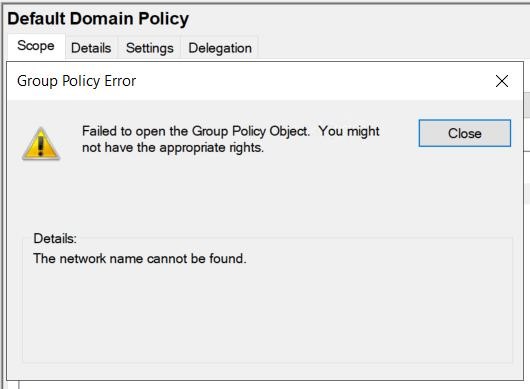The image size is (530, 389).
Task: Select the Settings tab
Action: pos(150,48)
